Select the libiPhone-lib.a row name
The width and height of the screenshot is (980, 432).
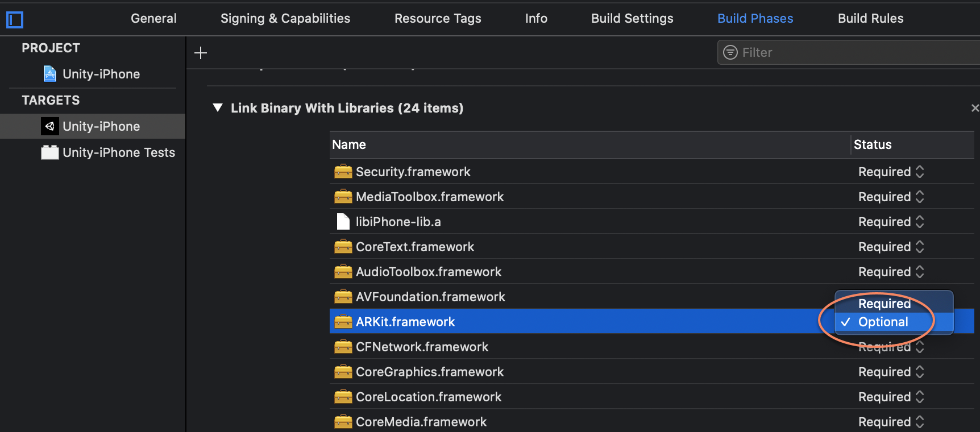pyautogui.click(x=398, y=222)
